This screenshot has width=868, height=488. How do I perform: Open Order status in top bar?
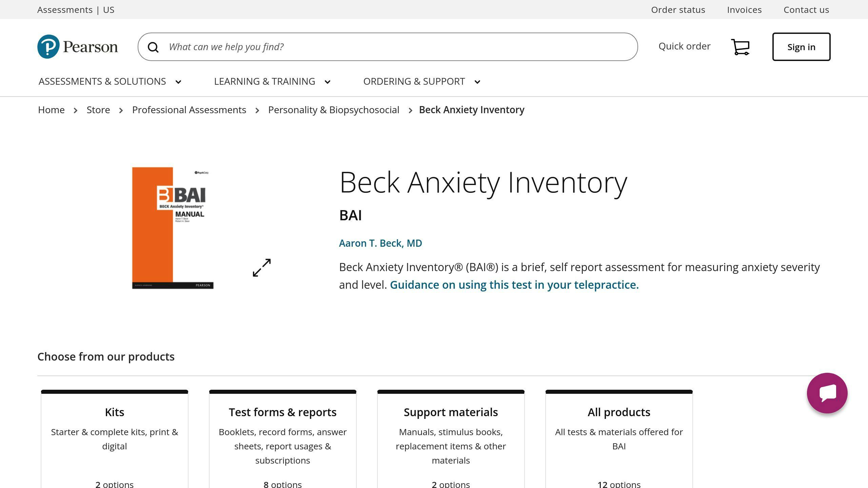tap(678, 9)
